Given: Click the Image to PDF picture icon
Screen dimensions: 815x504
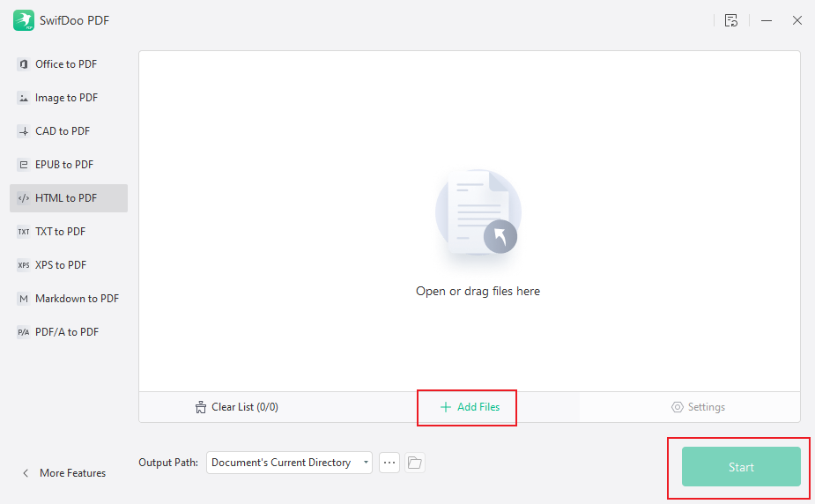Looking at the screenshot, I should point(24,98).
